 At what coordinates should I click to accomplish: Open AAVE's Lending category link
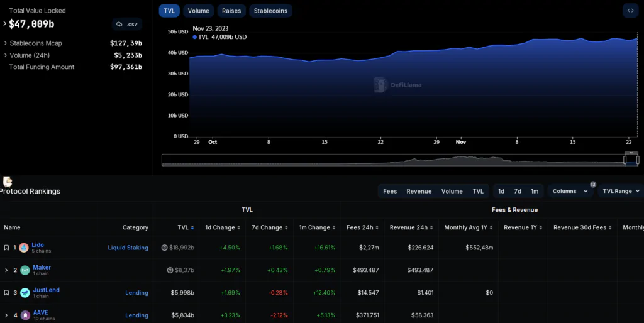136,315
